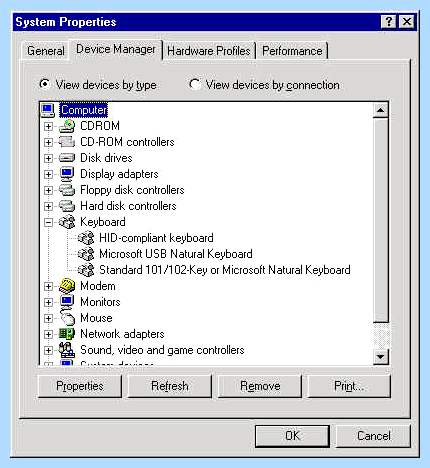Viewport: 430px width, 468px height.
Task: Click the Refresh button
Action: [170, 386]
